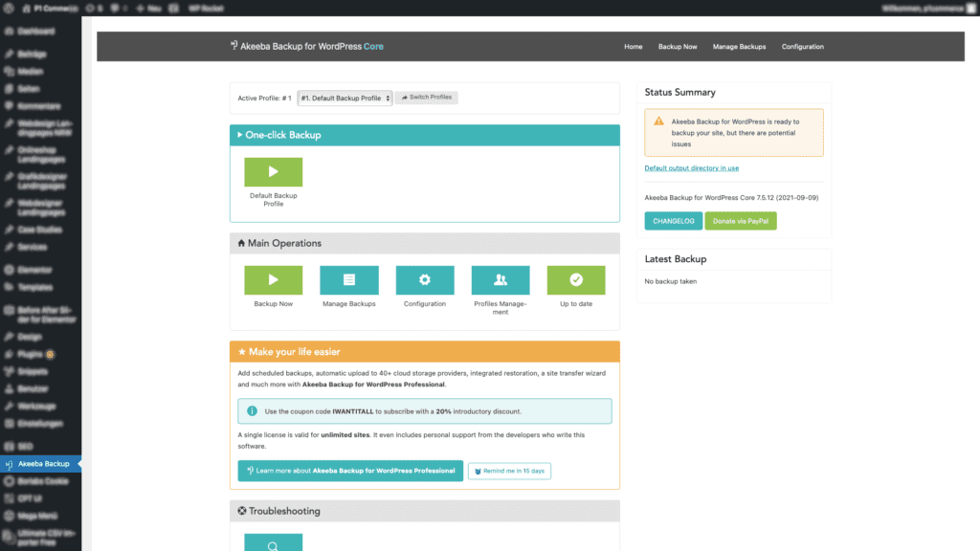Image resolution: width=980 pixels, height=551 pixels.
Task: Open Benutzer in the WordPress sidebar
Action: click(33, 389)
